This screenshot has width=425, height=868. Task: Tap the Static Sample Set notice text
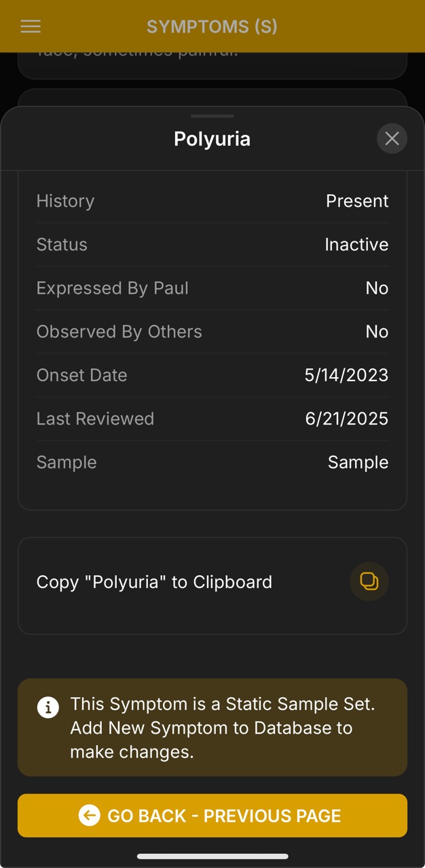tap(222, 728)
